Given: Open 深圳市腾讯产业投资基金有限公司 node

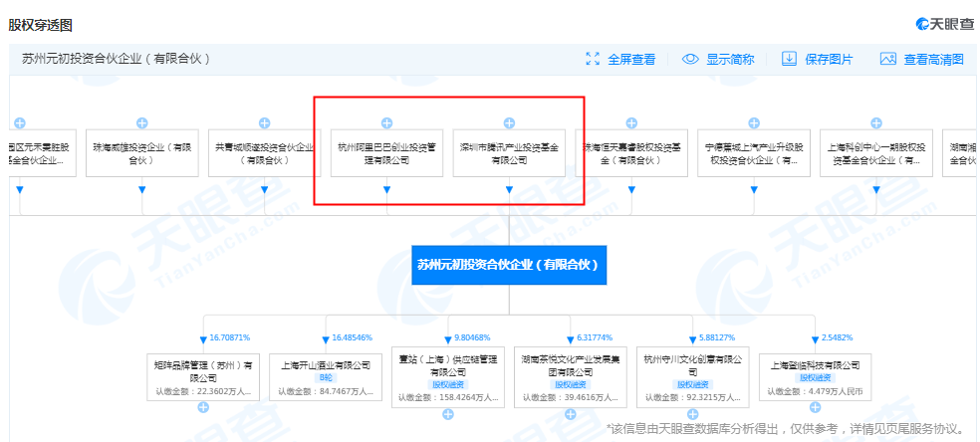Looking at the screenshot, I should tap(509, 153).
